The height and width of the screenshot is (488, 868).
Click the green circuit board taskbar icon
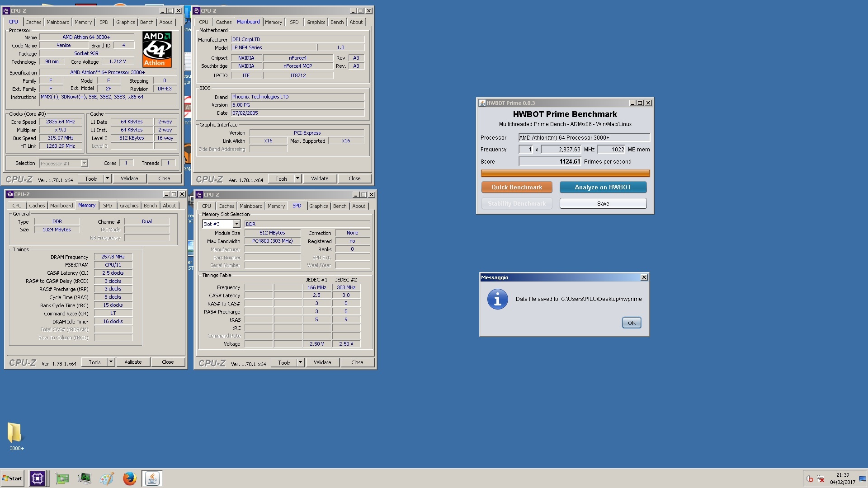pyautogui.click(x=62, y=478)
